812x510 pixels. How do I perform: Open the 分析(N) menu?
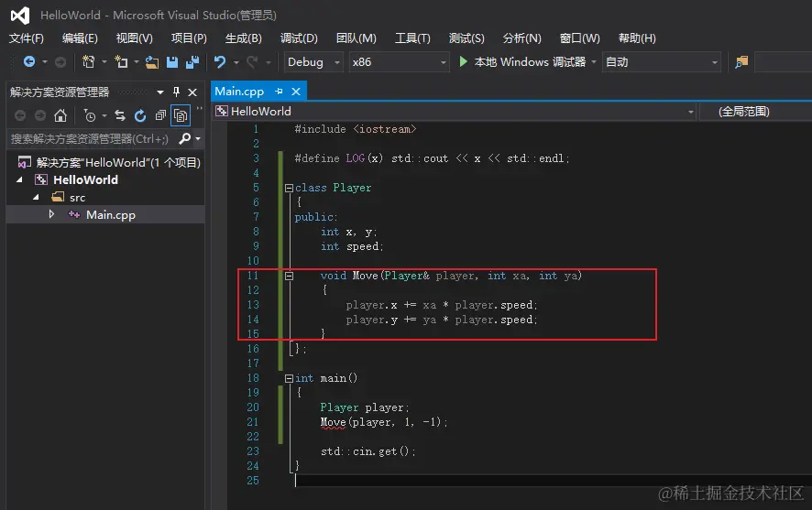tap(522, 38)
